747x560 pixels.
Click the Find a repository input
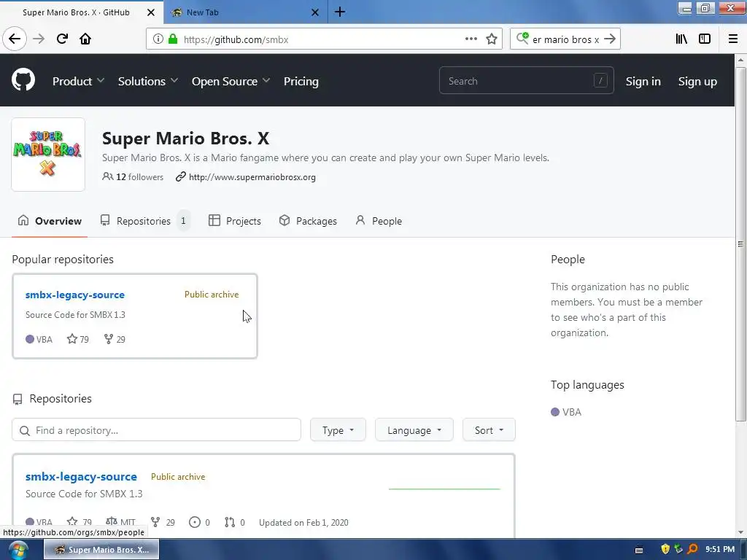point(156,430)
